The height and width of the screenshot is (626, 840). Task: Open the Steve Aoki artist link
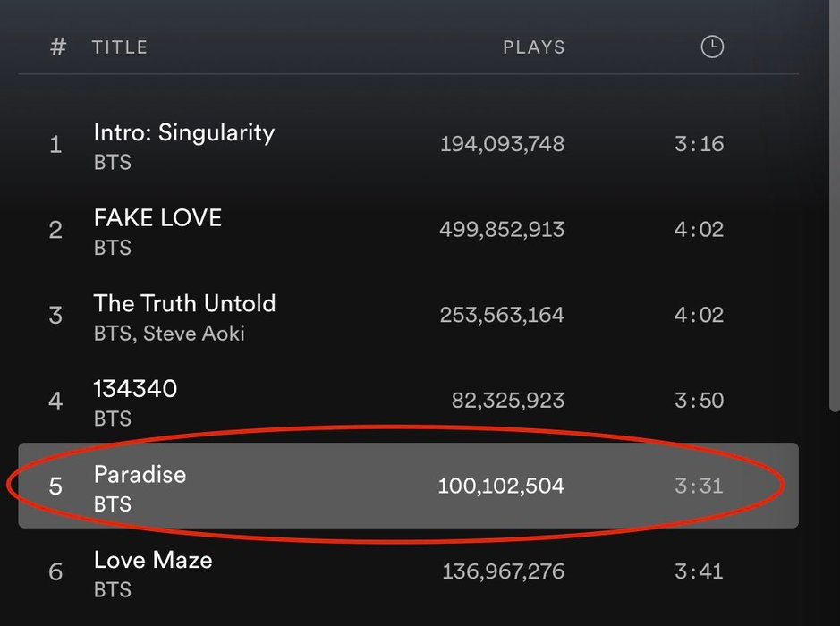194,333
